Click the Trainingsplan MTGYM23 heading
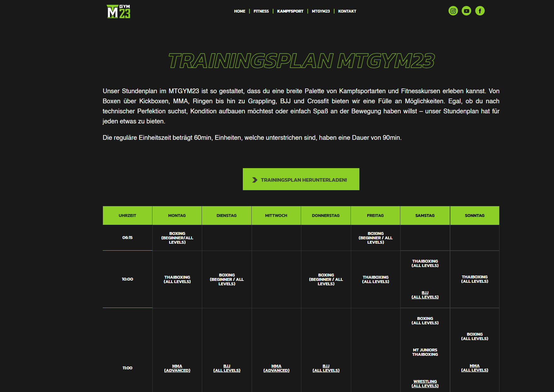 tap(301, 60)
